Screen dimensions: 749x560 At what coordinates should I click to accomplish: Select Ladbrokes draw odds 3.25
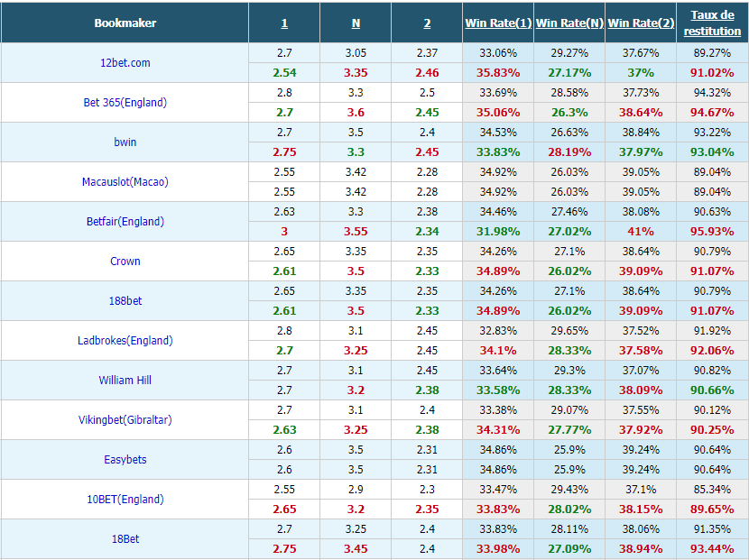click(356, 351)
